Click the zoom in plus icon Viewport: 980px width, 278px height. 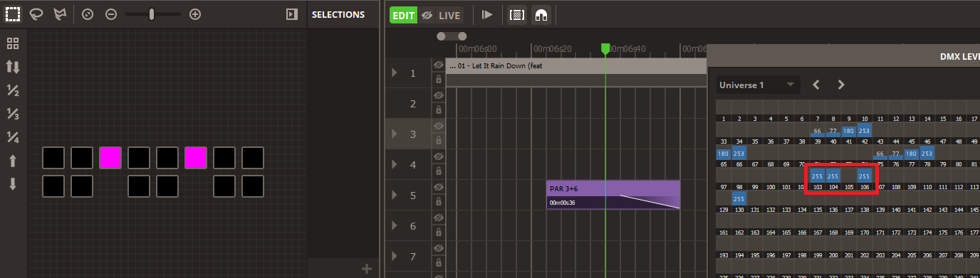click(x=195, y=14)
